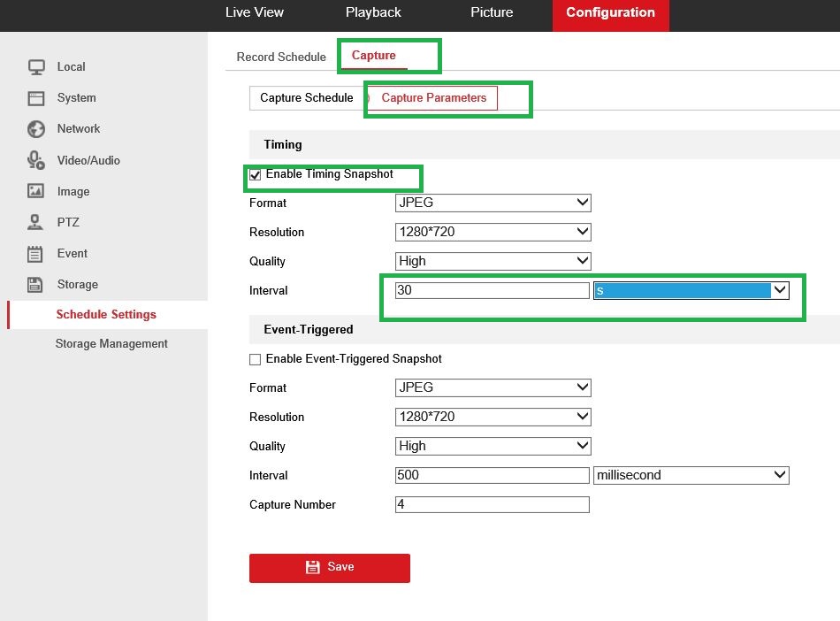This screenshot has width=840, height=621.
Task: Select the Capture tab
Action: point(373,56)
